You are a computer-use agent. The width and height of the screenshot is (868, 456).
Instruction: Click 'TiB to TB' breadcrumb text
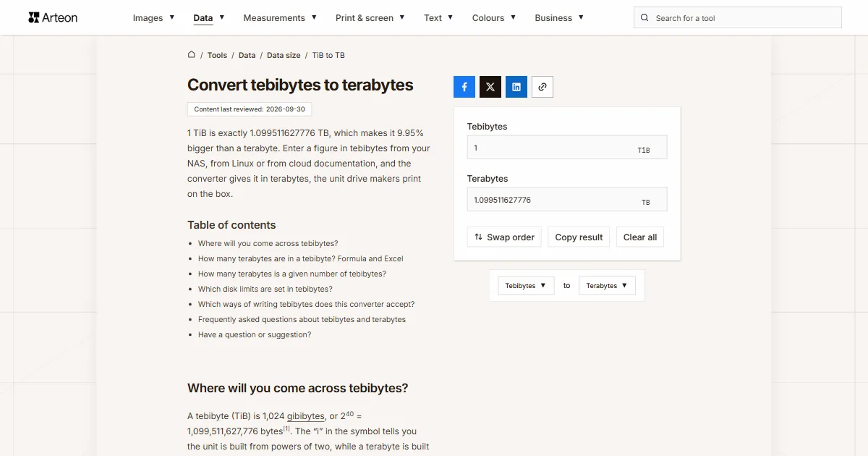click(328, 55)
